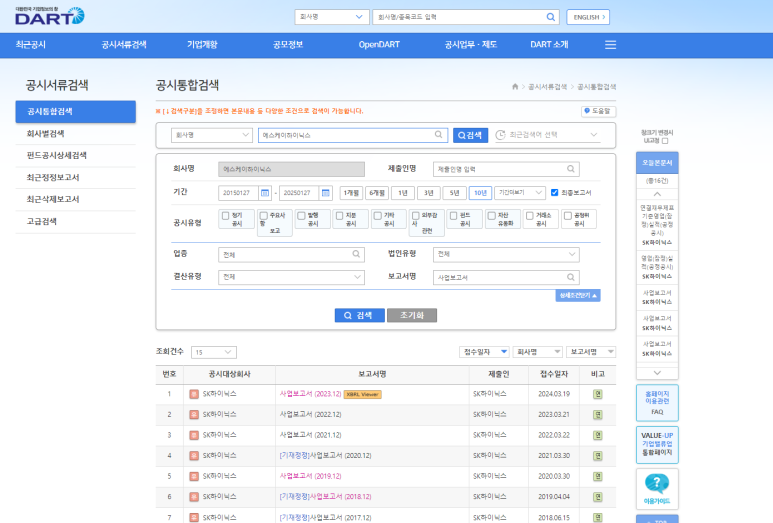773x523 pixels.
Task: Click XBRL Viewer badge in row 1
Action: (363, 394)
